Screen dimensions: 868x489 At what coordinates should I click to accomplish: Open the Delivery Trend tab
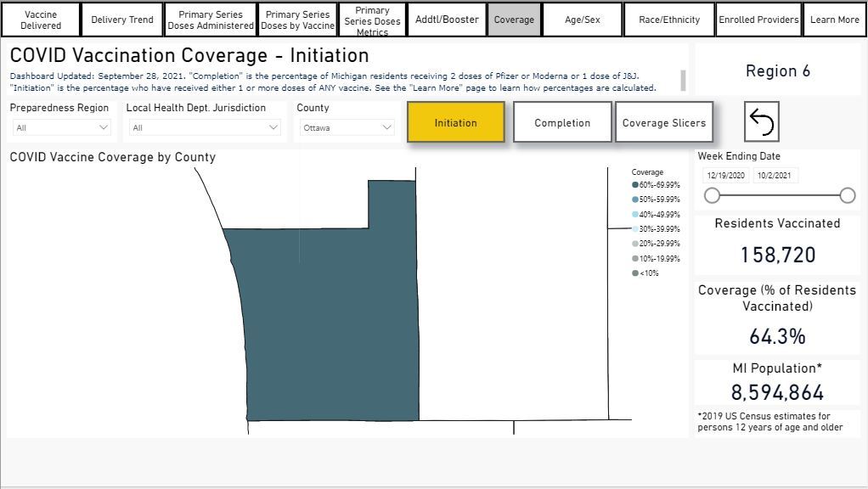(122, 20)
